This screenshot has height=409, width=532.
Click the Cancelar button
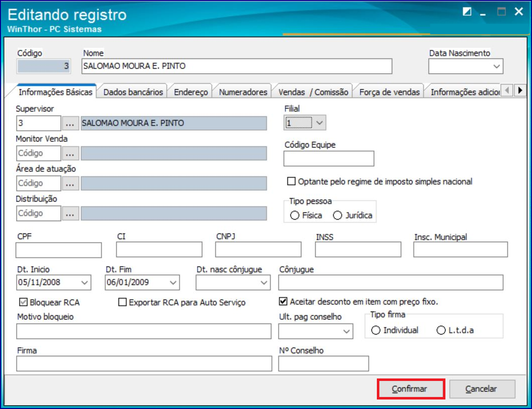click(x=482, y=388)
